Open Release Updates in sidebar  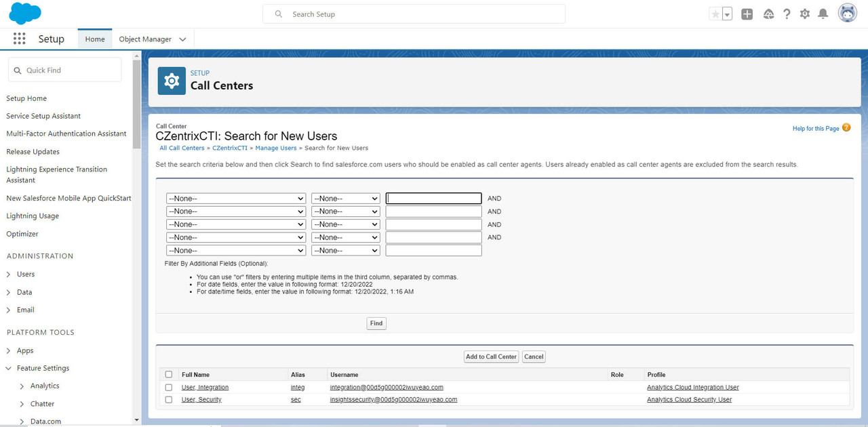coord(33,152)
